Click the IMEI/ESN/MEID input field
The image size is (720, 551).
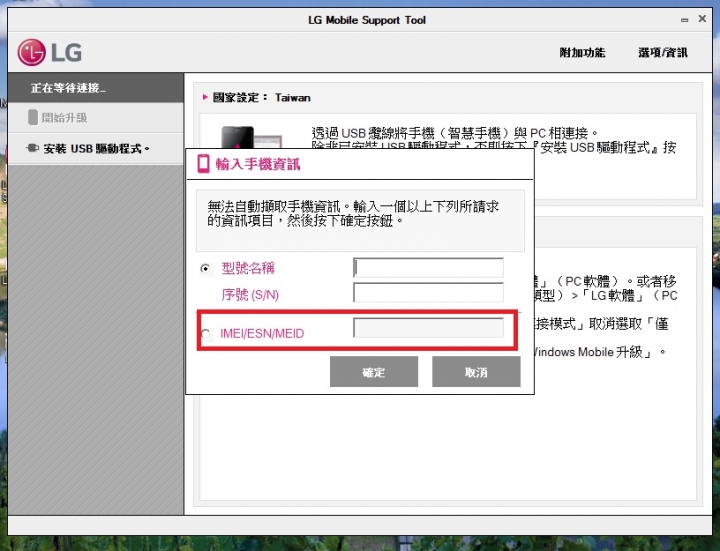click(x=428, y=328)
